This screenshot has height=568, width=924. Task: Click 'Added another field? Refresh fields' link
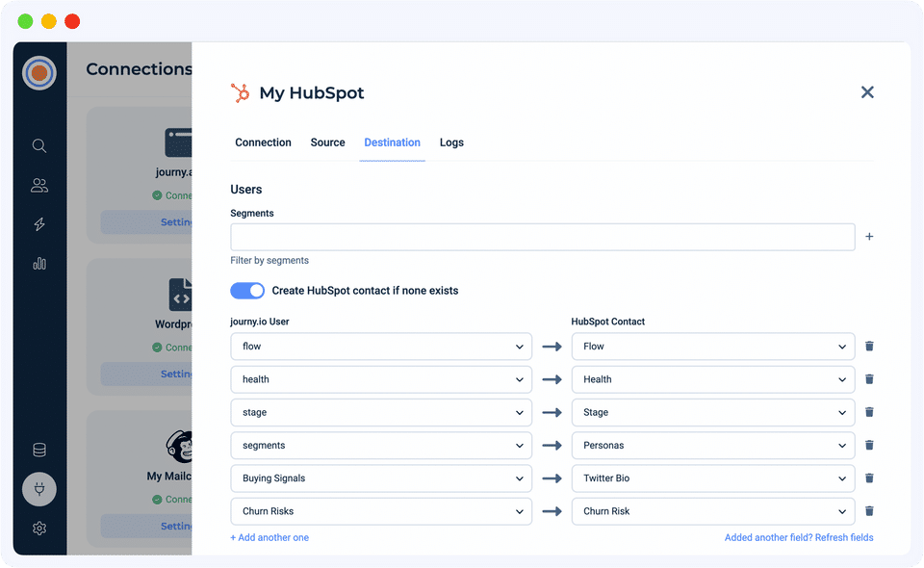[x=799, y=537]
